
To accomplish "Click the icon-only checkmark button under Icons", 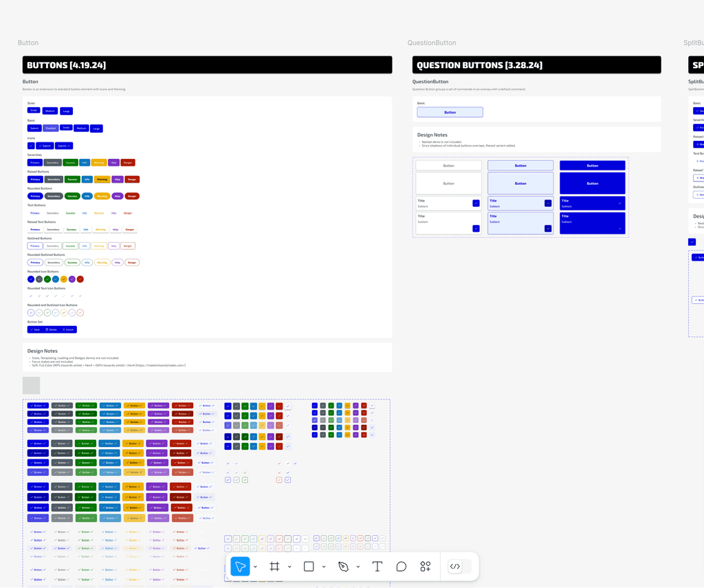I will 31,146.
